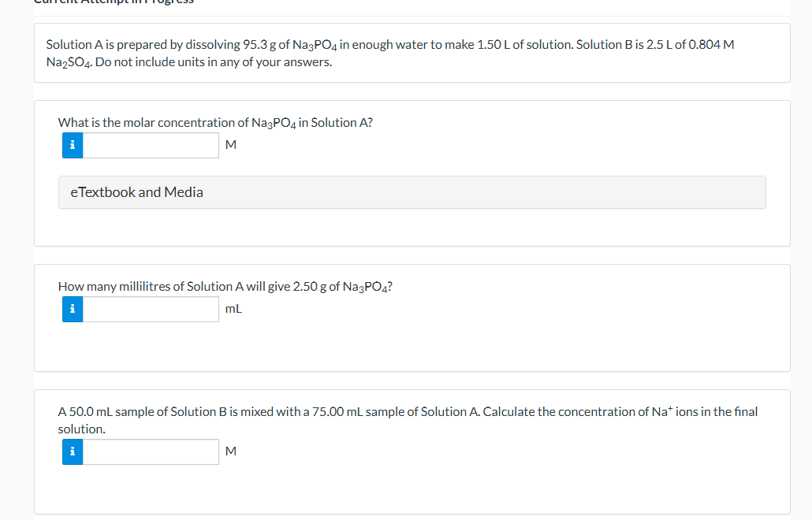Click the sentence 'Solution A is prepared by dissolving'
Screen dimensions: 812x520
click(x=142, y=44)
